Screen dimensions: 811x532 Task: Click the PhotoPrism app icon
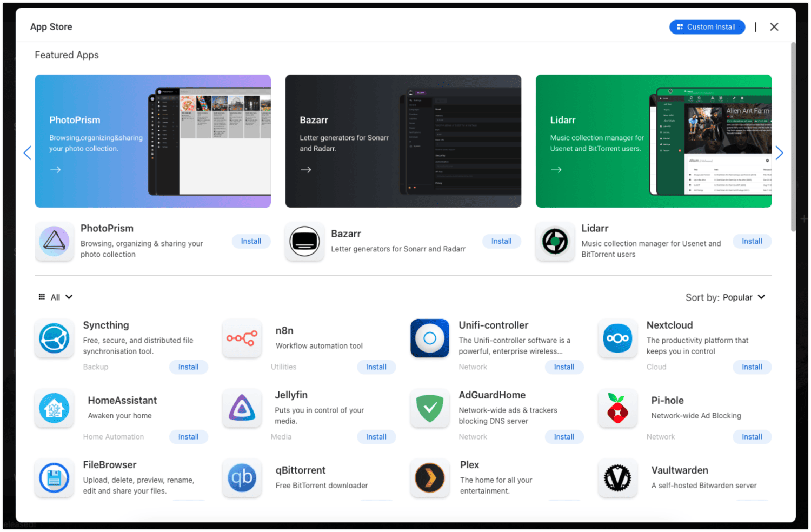click(54, 241)
